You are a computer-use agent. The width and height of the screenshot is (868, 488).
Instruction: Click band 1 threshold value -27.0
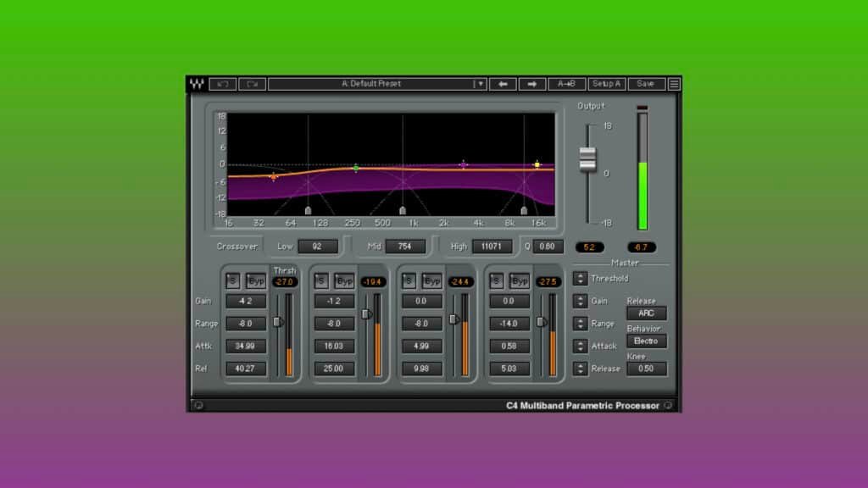coord(285,281)
